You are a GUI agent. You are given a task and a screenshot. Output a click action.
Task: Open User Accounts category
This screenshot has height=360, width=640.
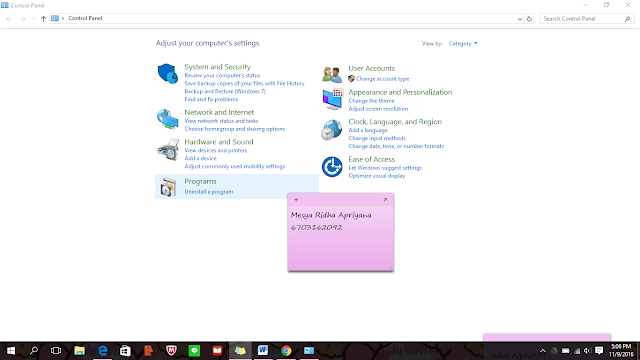tap(371, 68)
